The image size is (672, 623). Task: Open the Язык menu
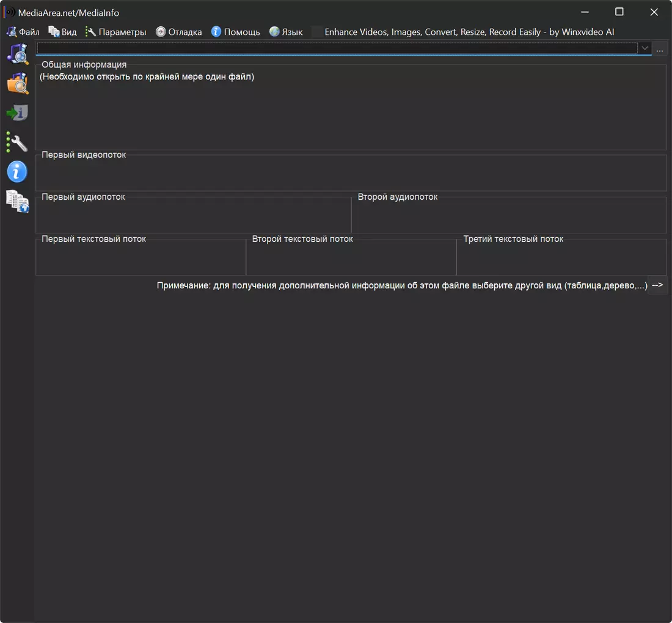click(x=286, y=32)
